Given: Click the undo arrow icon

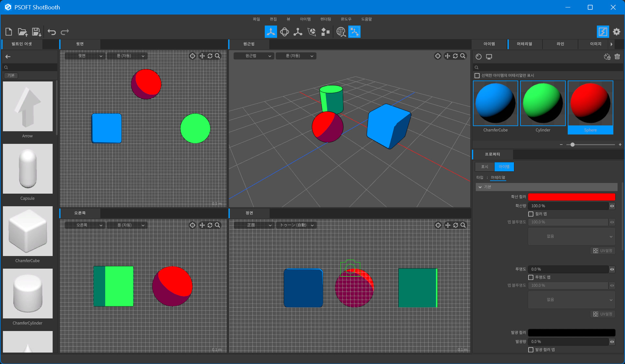Looking at the screenshot, I should click(x=51, y=32).
